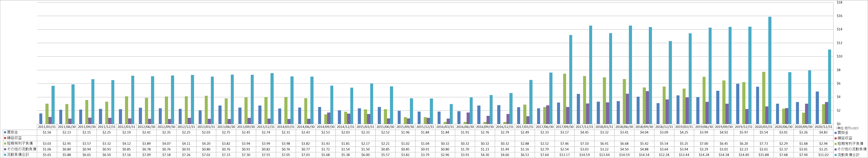Viewport: 868px width, 158px height.
Task: Select the 2012/06/30 date column header
Action: click(x=147, y=127)
